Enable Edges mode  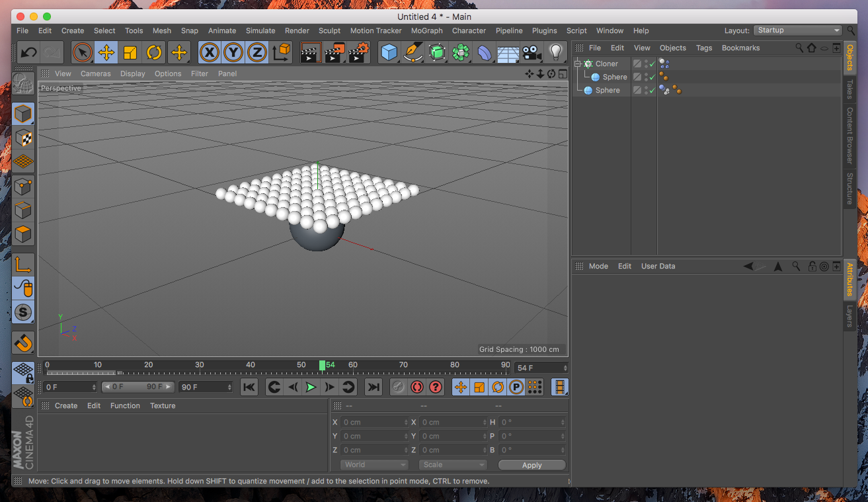23,210
